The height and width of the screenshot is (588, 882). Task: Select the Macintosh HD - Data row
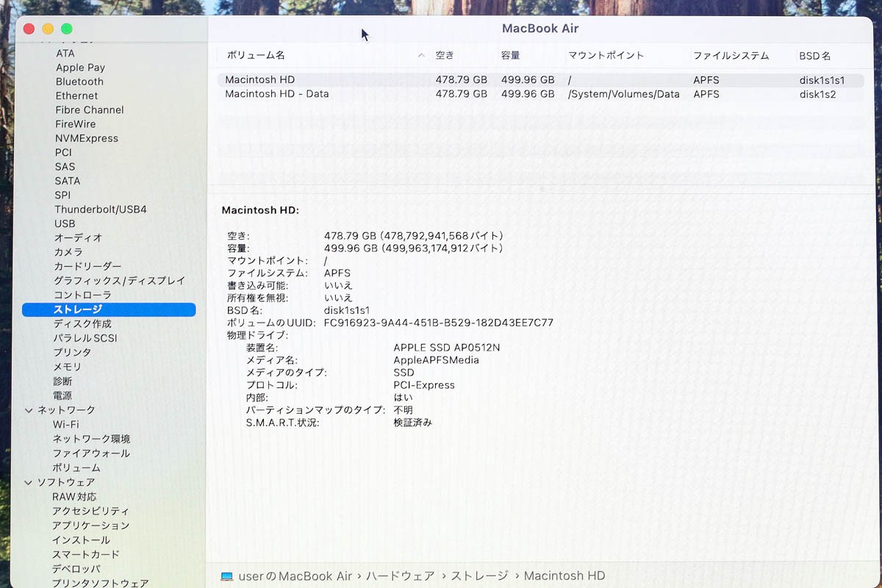coord(540,94)
